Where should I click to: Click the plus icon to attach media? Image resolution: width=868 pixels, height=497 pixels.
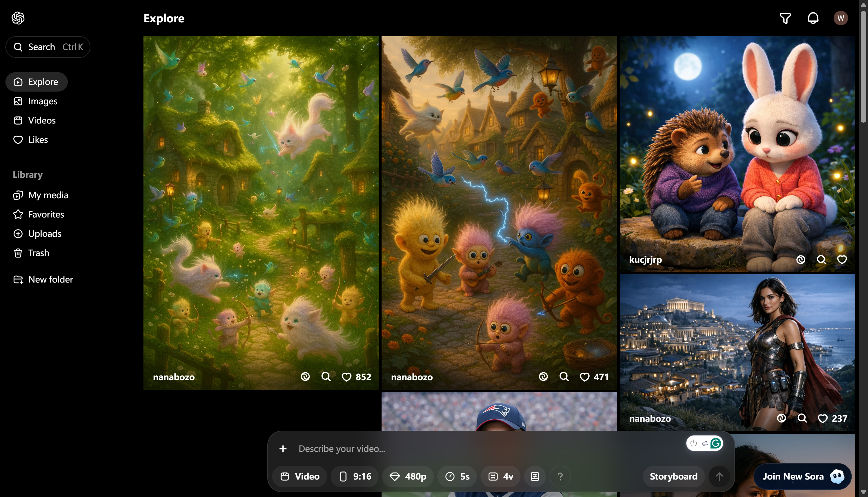pos(283,449)
